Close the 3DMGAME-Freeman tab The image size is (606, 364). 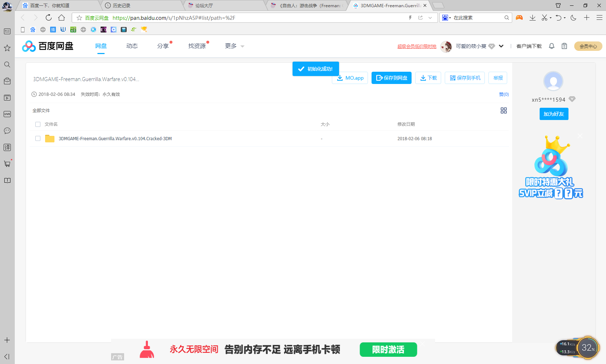425,5
